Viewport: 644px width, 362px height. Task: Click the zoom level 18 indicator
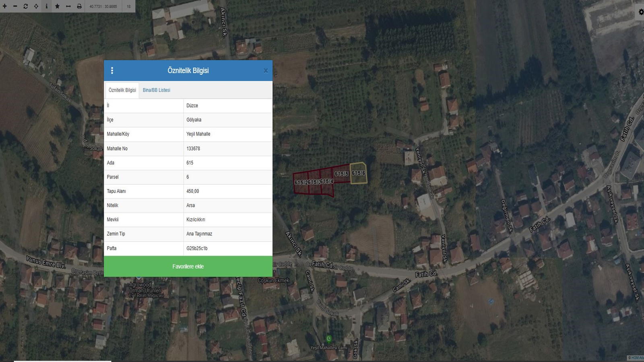pyautogui.click(x=129, y=6)
